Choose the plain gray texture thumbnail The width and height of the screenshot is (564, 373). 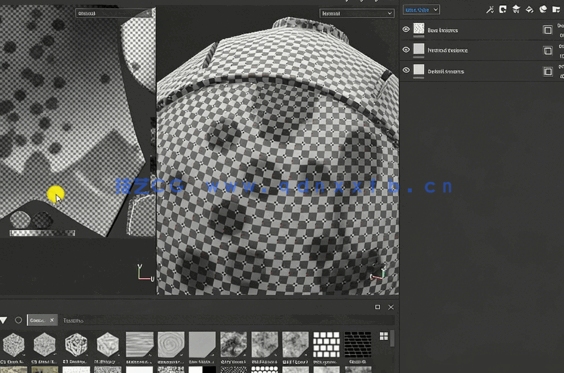click(202, 345)
